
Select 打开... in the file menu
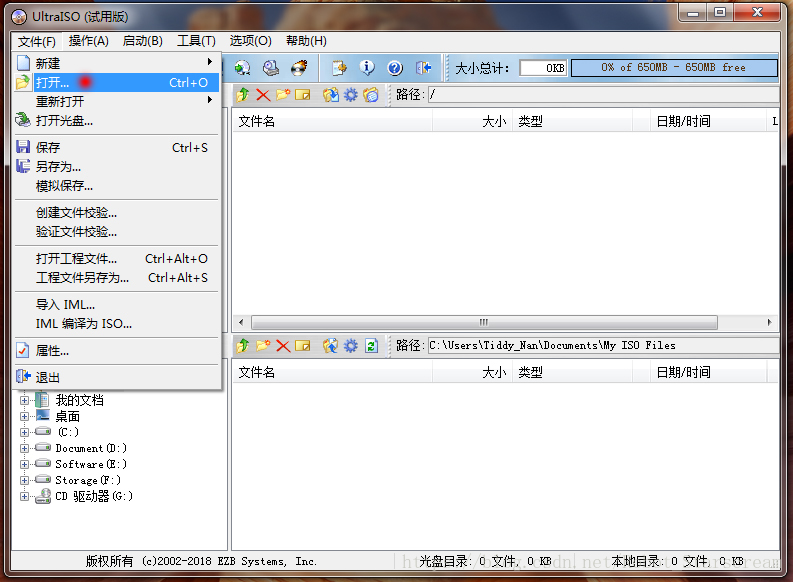(x=117, y=82)
